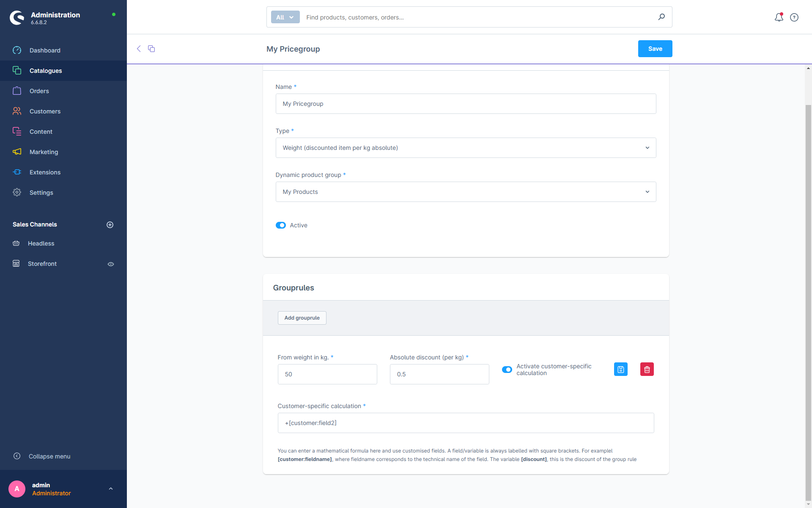Toggle the Active switch
The height and width of the screenshot is (508, 812).
coord(281,225)
